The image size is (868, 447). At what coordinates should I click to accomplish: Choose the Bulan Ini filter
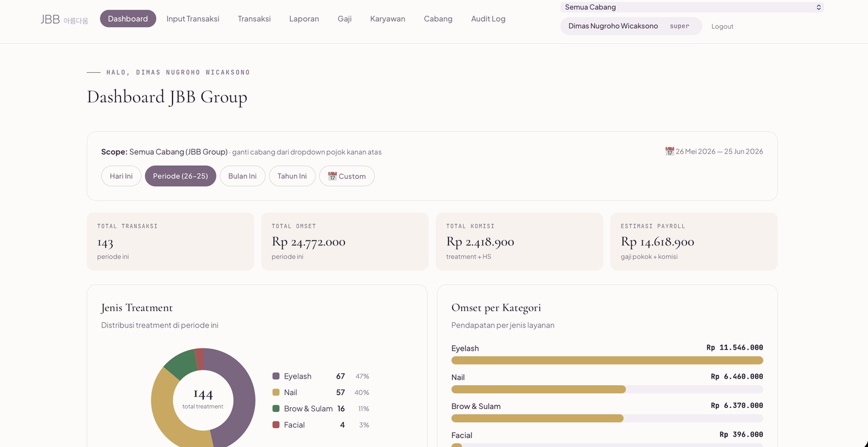242,176
